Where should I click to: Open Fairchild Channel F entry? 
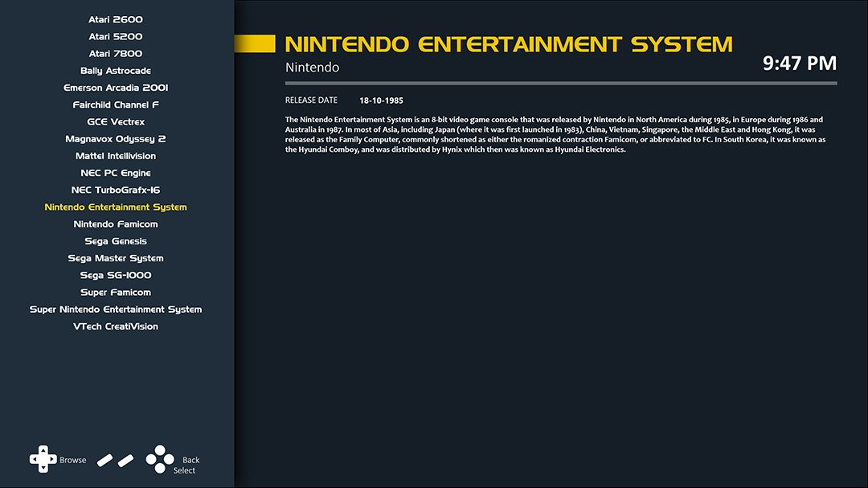116,105
